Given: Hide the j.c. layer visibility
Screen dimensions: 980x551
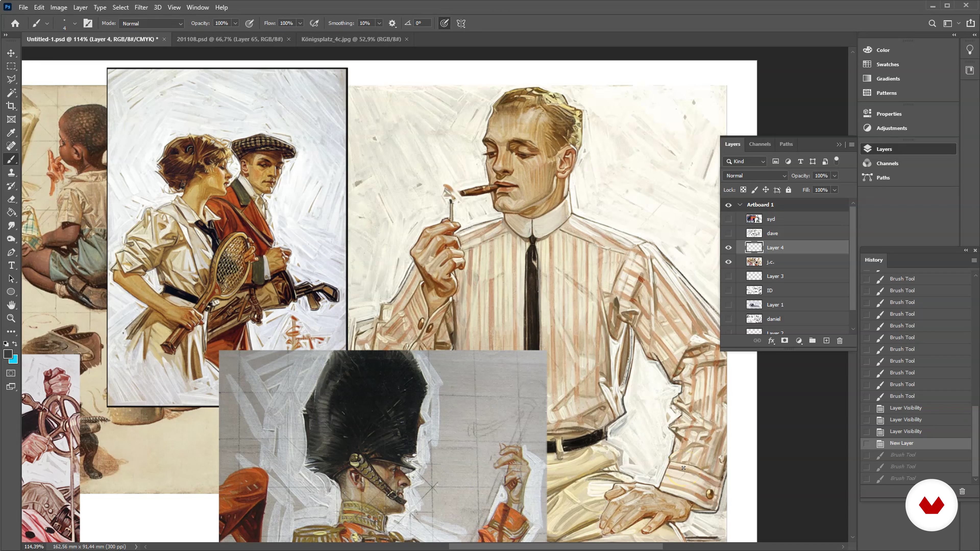Looking at the screenshot, I should pos(728,262).
